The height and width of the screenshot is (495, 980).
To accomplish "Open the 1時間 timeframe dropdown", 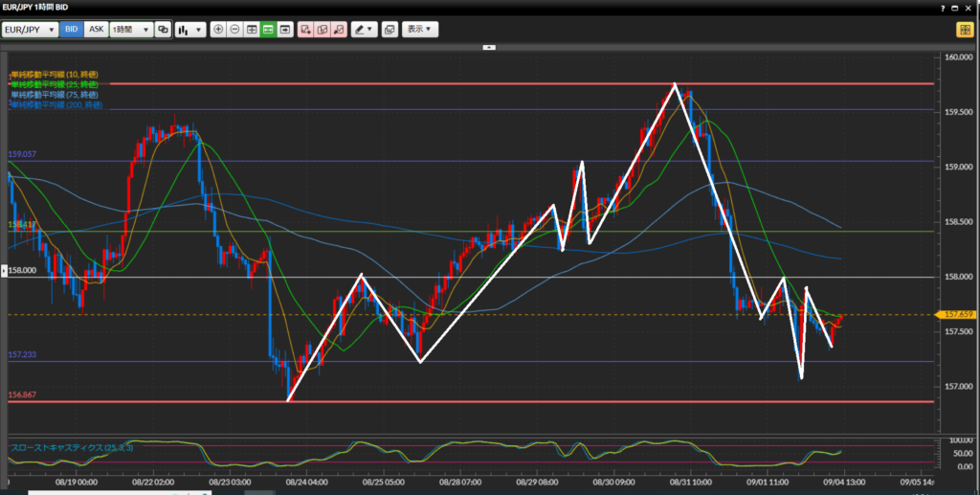I will 131,30.
